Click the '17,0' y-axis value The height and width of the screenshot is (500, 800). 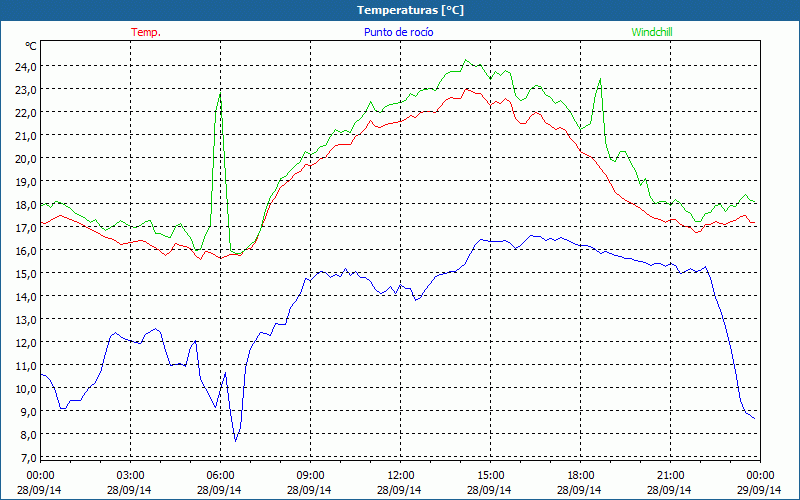coord(26,228)
